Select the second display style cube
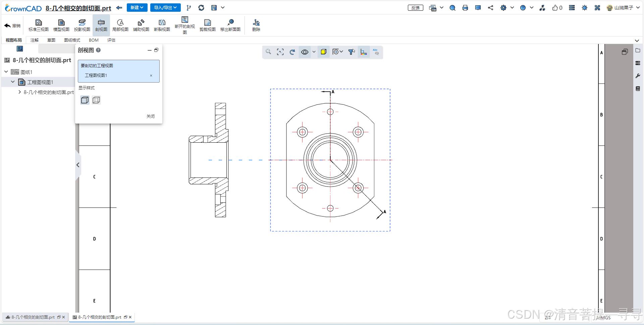 click(96, 100)
